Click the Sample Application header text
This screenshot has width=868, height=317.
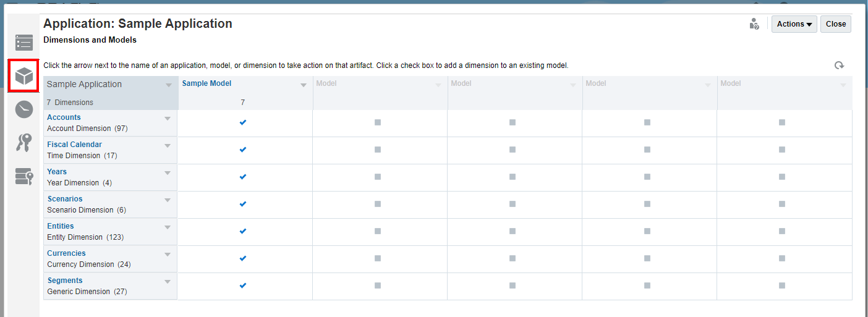84,84
